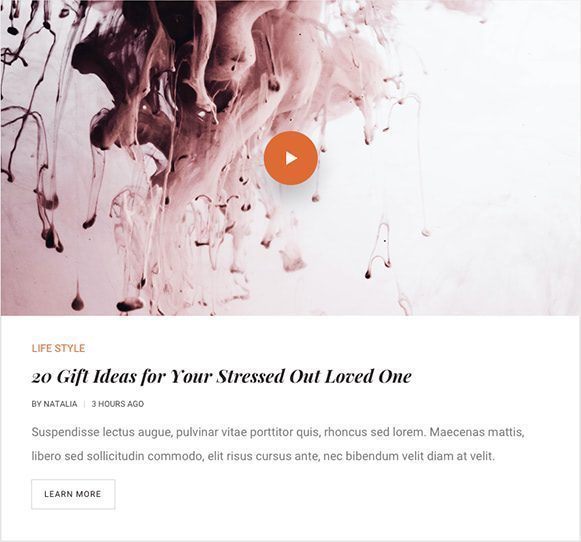Viewport: 581px width, 542px height.
Task: Click the excerpt line starting Suspendisse lectus
Action: (x=278, y=432)
